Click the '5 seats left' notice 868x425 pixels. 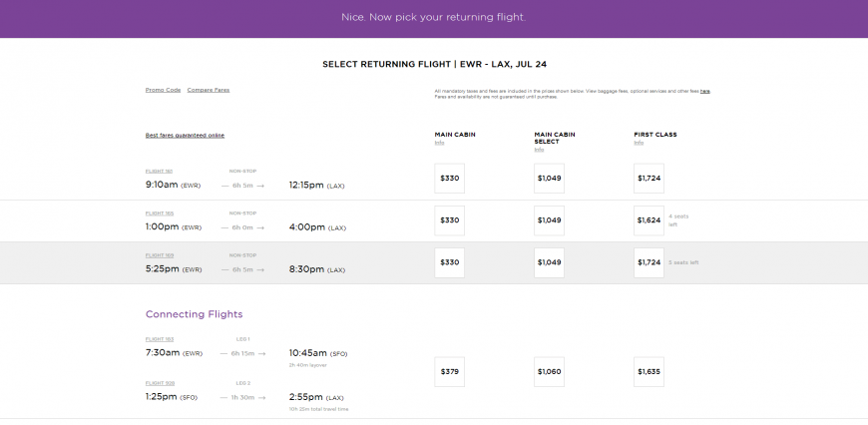tap(683, 262)
